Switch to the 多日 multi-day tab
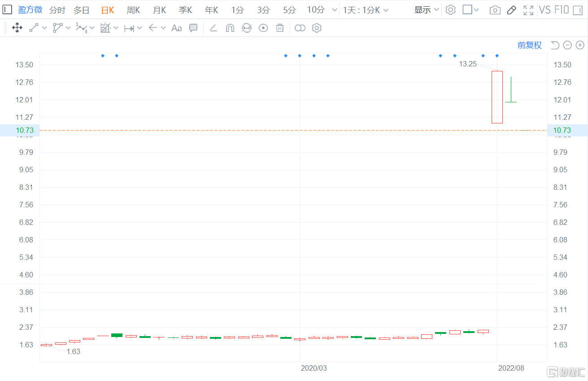The image size is (588, 381). pos(82,10)
